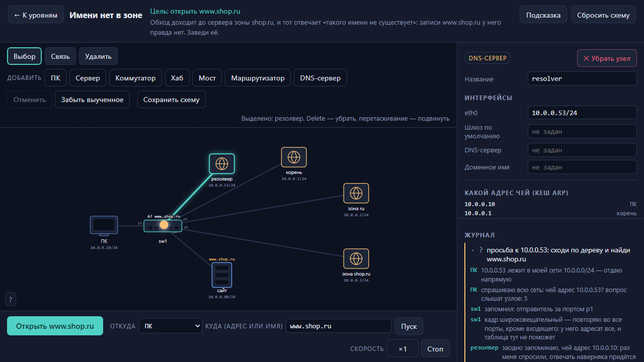
Task: Focus the Доменное имя field
Action: pos(582,167)
